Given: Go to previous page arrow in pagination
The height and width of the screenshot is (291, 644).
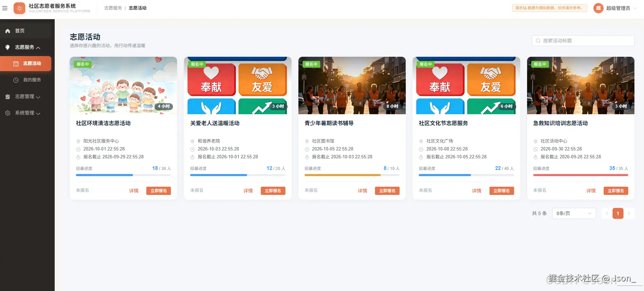Looking at the screenshot, I should (607, 213).
